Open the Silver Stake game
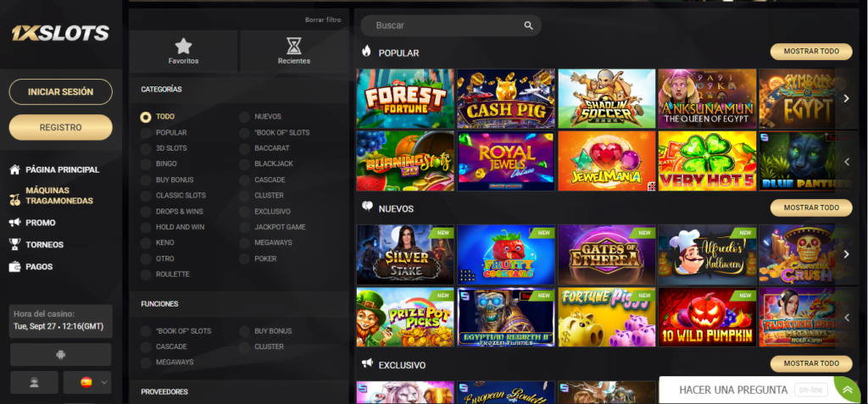The width and height of the screenshot is (868, 404). click(x=405, y=255)
